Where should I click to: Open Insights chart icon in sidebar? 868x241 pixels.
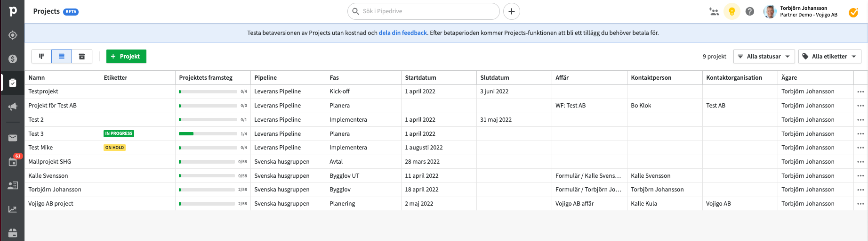coord(13,209)
